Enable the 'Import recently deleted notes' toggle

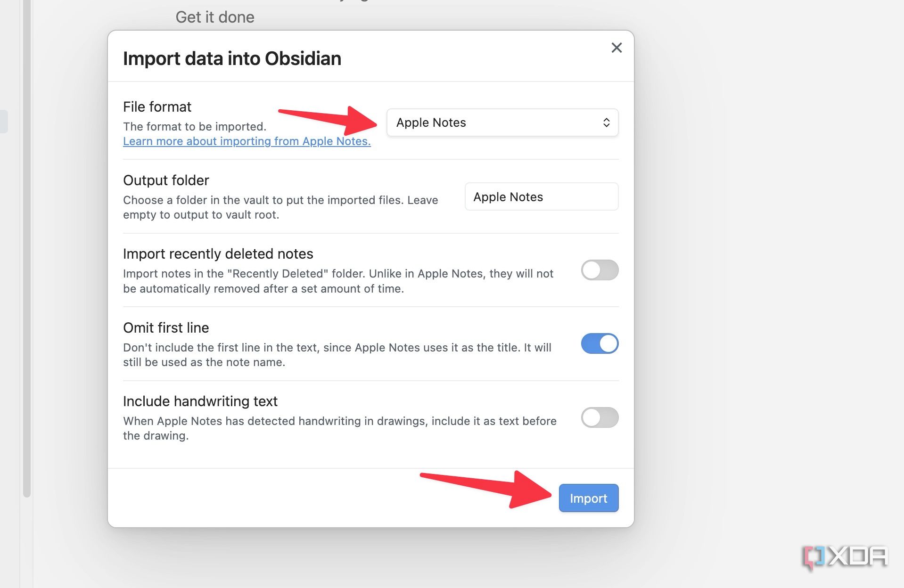click(600, 270)
